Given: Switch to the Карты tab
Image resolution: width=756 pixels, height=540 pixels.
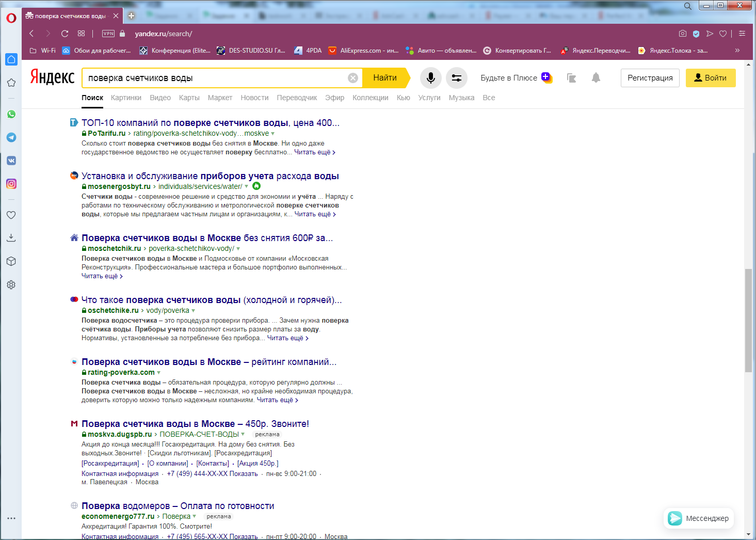Looking at the screenshot, I should click(x=189, y=98).
